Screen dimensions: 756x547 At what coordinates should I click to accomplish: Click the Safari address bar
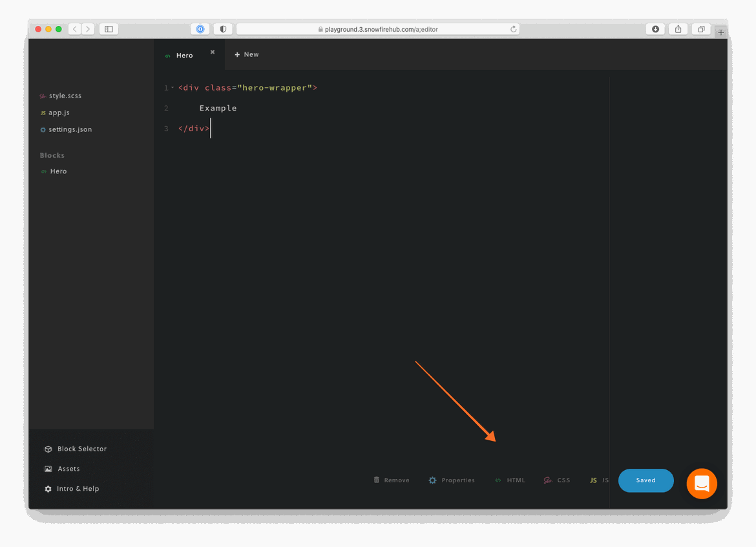click(x=378, y=29)
